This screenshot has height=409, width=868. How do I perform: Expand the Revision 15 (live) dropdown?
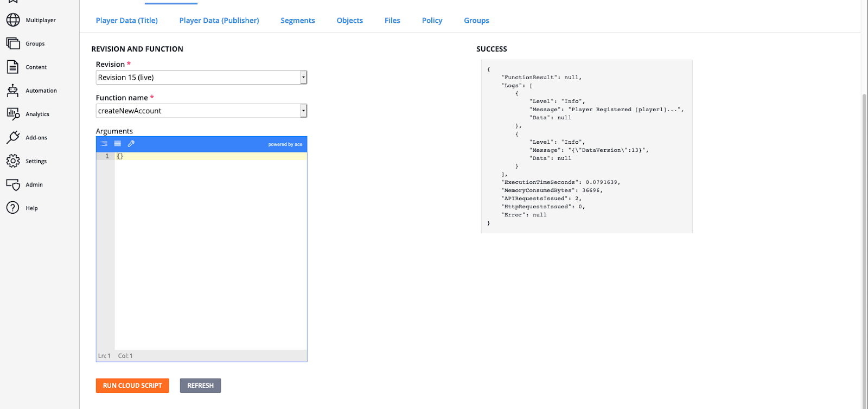pos(201,78)
